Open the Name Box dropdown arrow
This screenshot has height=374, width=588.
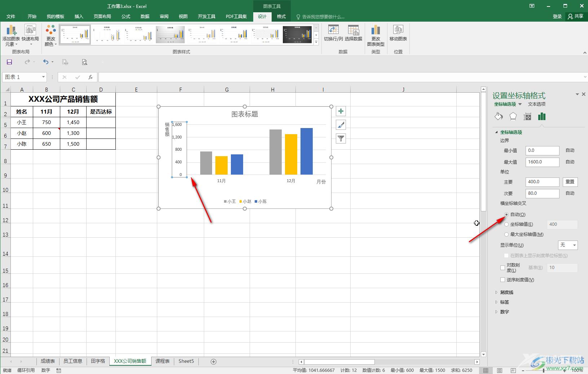click(43, 77)
